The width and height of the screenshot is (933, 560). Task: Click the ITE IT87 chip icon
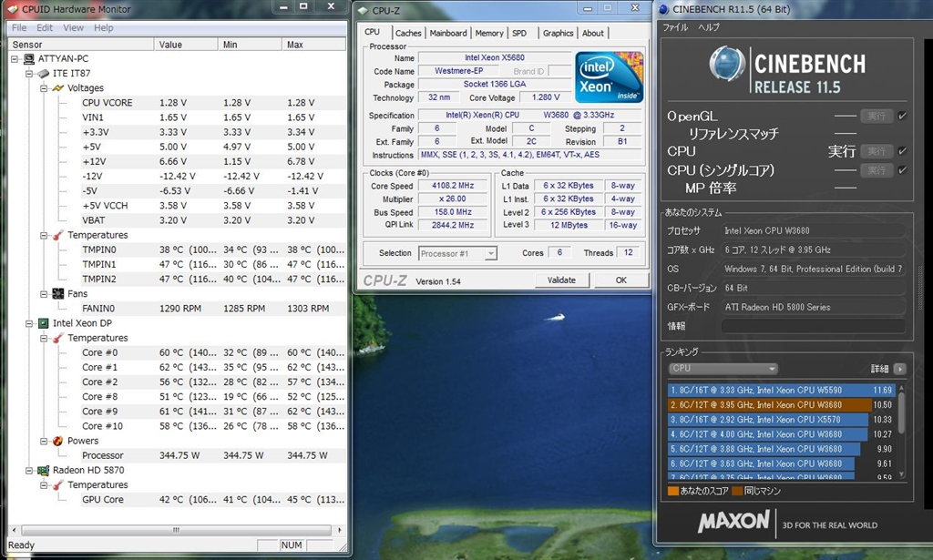coord(44,74)
